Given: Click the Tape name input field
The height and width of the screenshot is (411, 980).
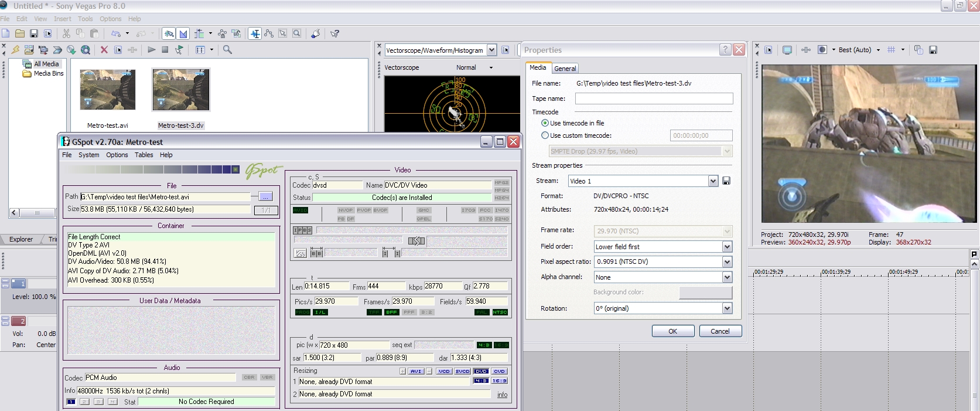Looking at the screenshot, I should point(654,98).
